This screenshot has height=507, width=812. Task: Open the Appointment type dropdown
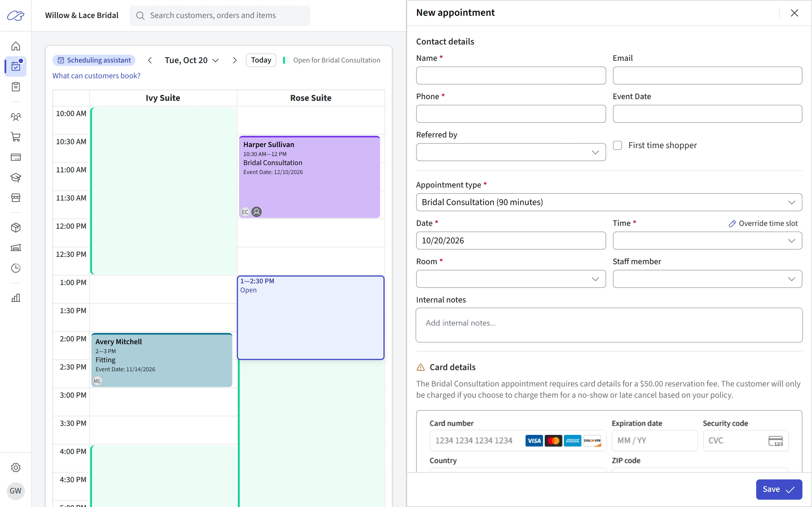609,202
